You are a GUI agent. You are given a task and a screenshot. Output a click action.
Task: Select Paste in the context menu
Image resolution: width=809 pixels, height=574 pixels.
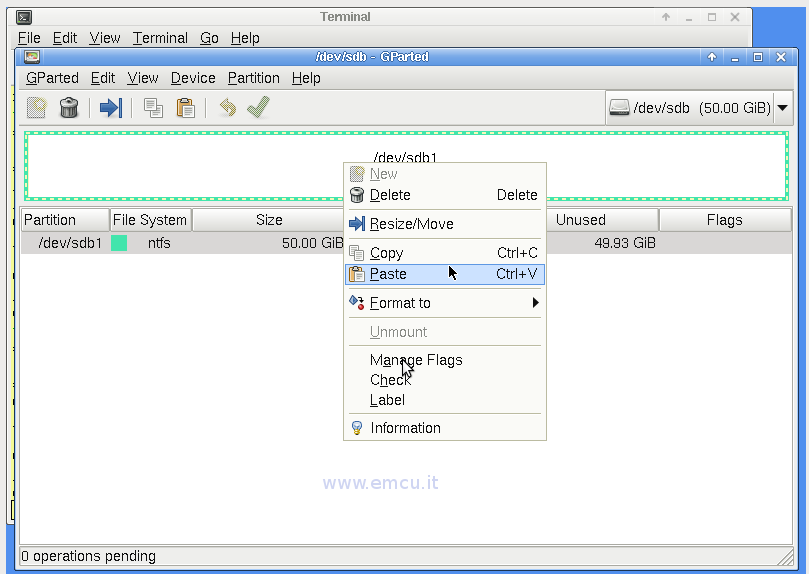coord(445,274)
